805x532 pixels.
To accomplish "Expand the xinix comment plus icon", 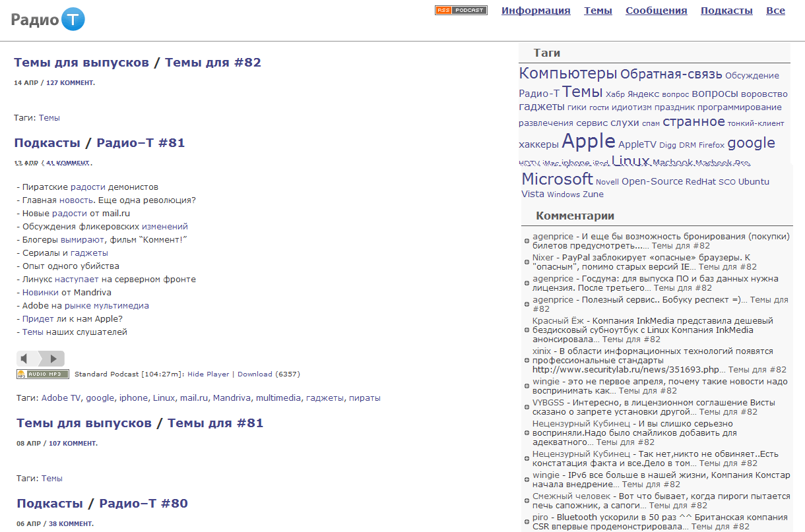I will tap(527, 361).
